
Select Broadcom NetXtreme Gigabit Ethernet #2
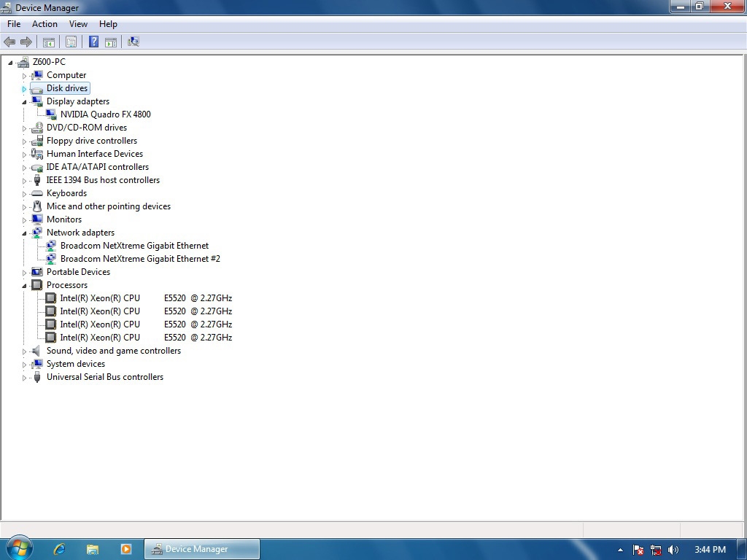point(140,259)
